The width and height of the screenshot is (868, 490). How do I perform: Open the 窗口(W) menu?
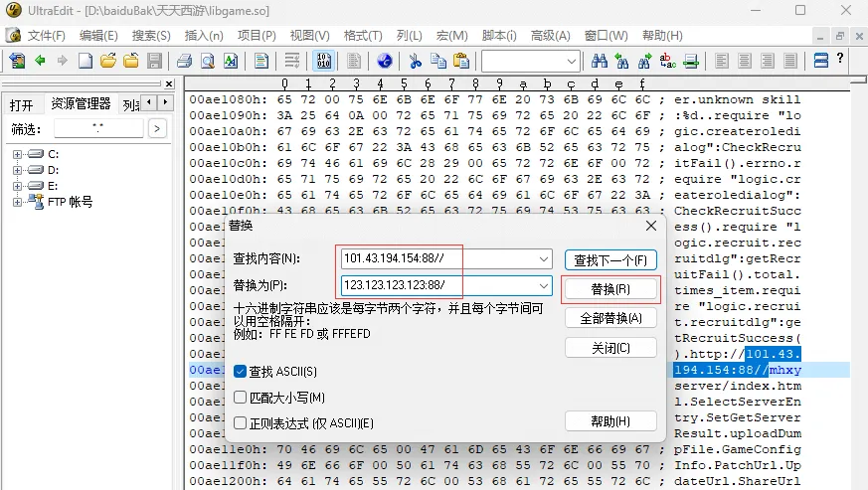pos(607,36)
